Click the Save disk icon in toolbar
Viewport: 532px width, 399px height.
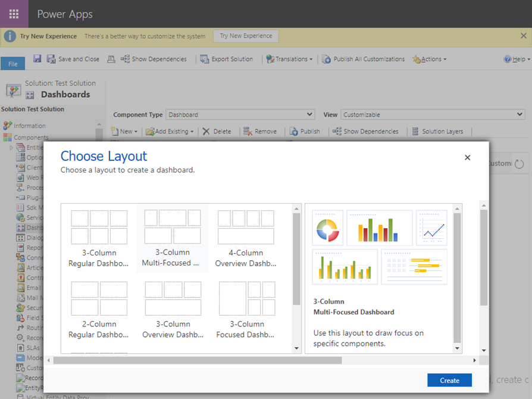(x=37, y=59)
